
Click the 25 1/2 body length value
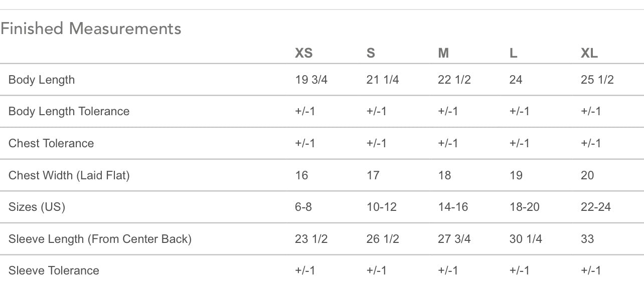[x=597, y=80]
